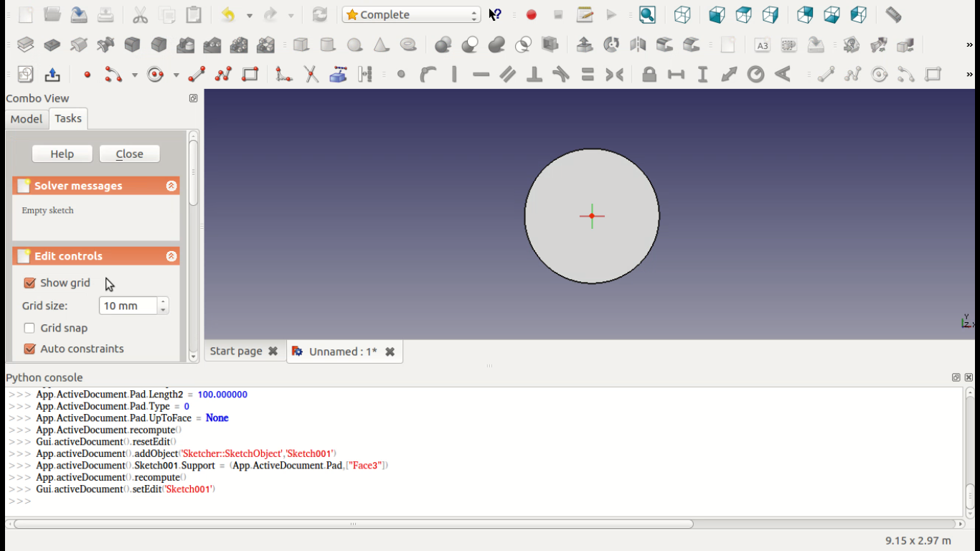Show hidden items in sketcher toolbar row
980x551 pixels.
970,75
